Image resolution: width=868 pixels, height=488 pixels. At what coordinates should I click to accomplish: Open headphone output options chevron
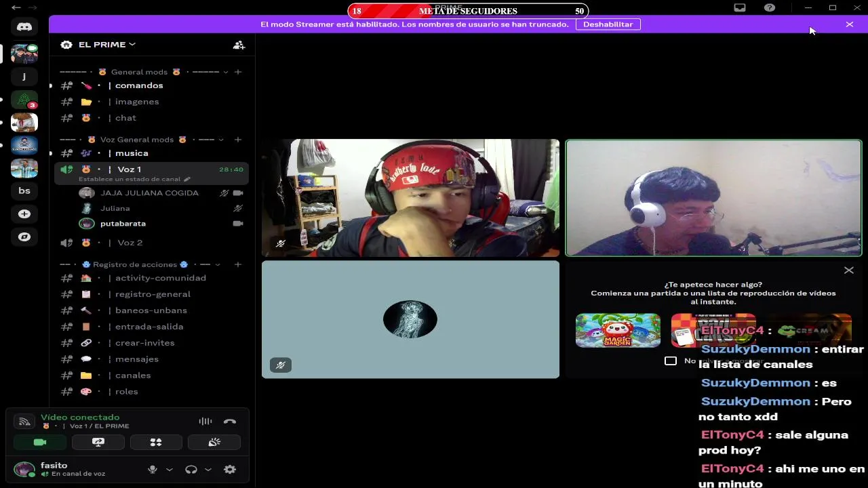point(208,469)
